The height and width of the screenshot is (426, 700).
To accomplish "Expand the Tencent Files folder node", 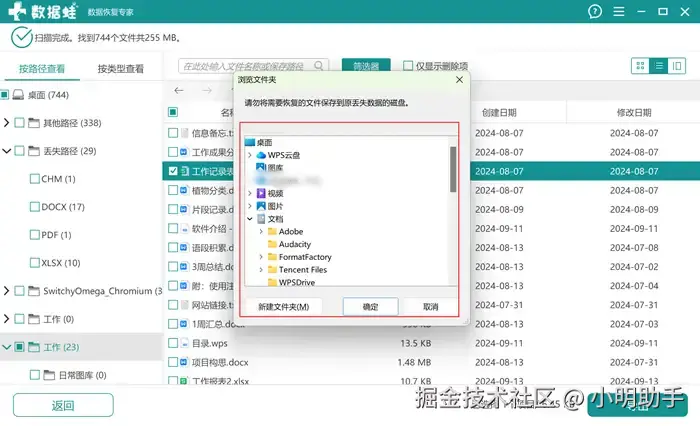I will (261, 270).
